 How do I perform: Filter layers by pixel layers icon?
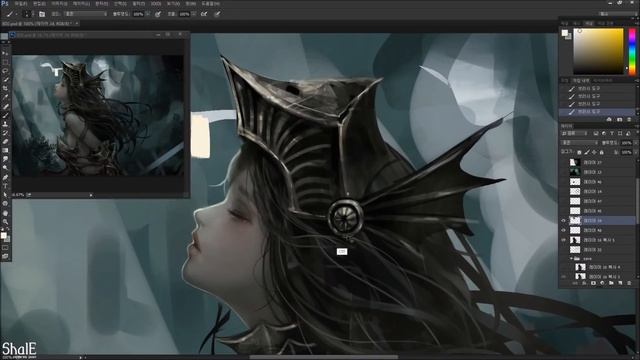point(596,133)
